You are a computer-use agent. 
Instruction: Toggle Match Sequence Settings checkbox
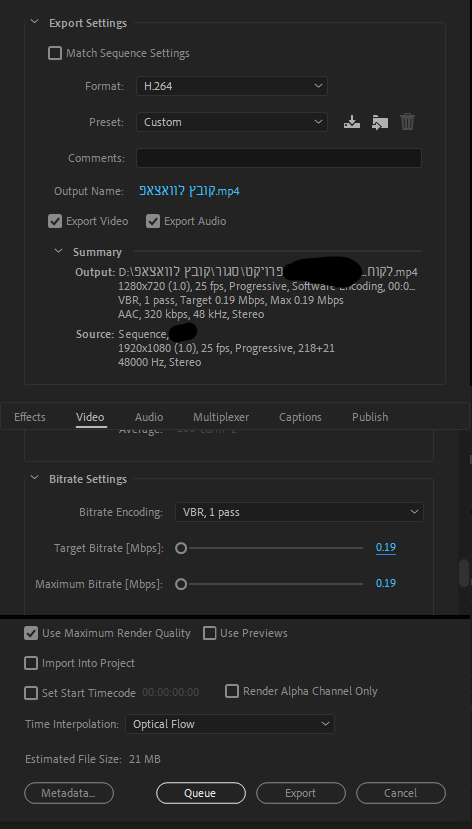coord(55,53)
